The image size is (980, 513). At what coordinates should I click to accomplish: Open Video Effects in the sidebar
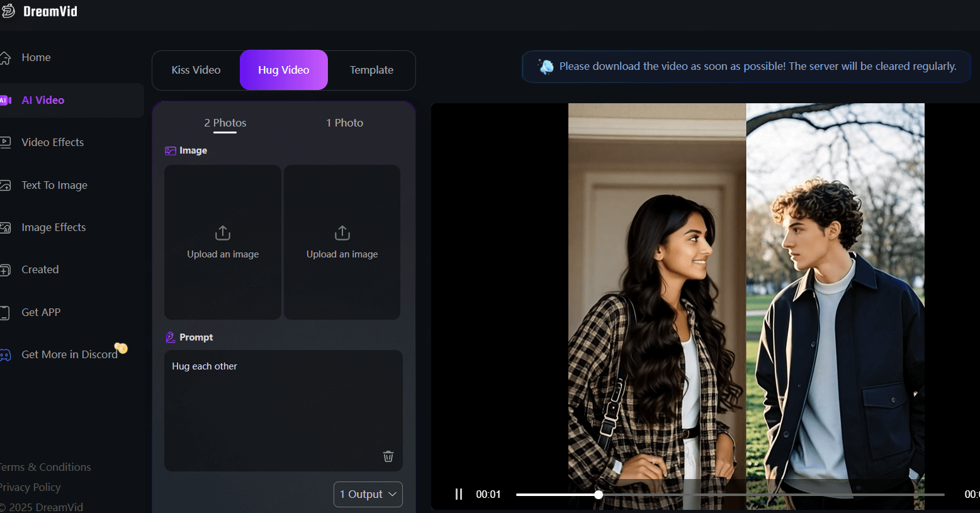pyautogui.click(x=52, y=142)
